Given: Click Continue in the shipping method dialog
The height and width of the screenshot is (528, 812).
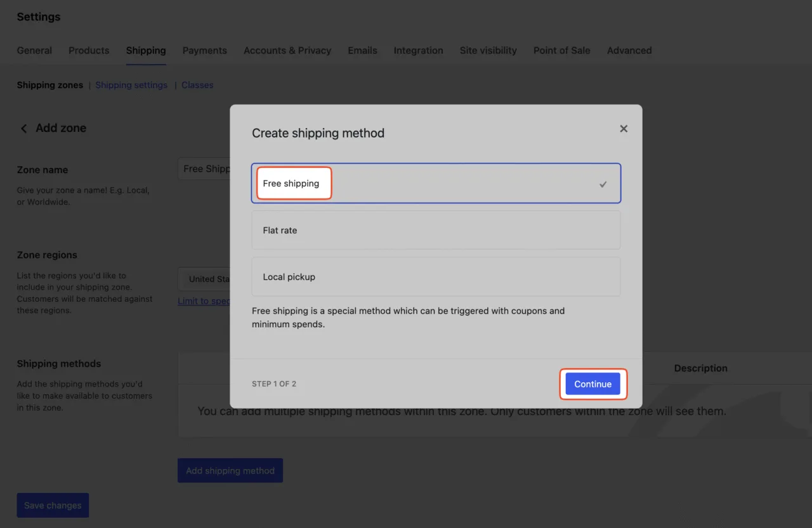Looking at the screenshot, I should coord(593,384).
